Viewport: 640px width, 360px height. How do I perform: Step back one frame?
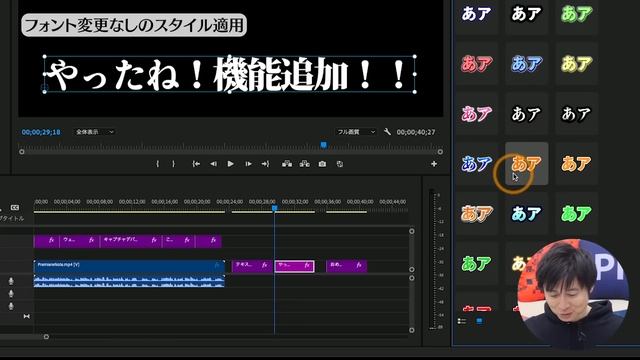pyautogui.click(x=213, y=164)
